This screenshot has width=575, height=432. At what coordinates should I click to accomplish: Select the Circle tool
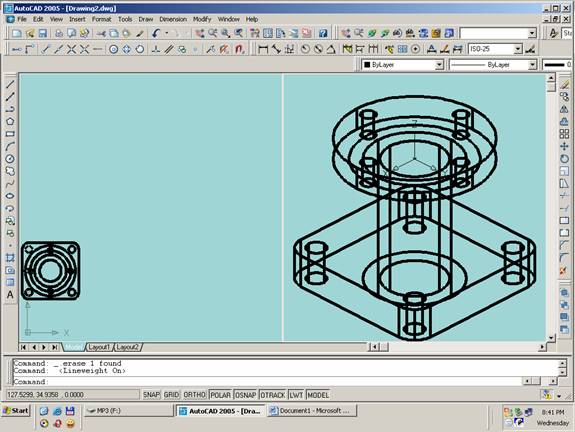(x=10, y=159)
